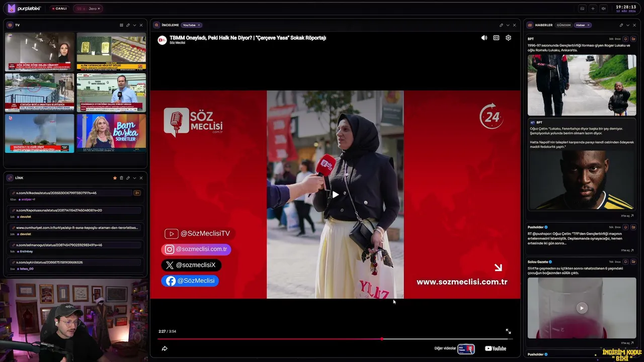Viewport: 644px width, 362px height.
Task: Click the TV panel icon beside its title
Action: tap(10, 25)
